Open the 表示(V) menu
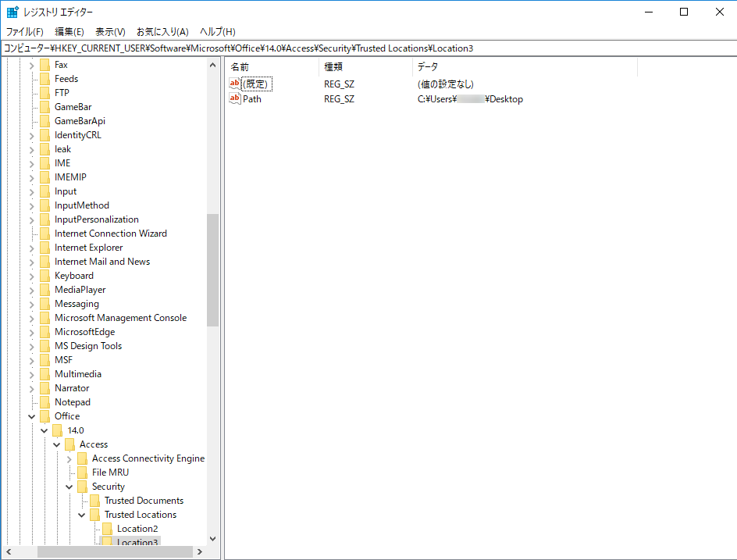The width and height of the screenshot is (737, 560). 110,31
